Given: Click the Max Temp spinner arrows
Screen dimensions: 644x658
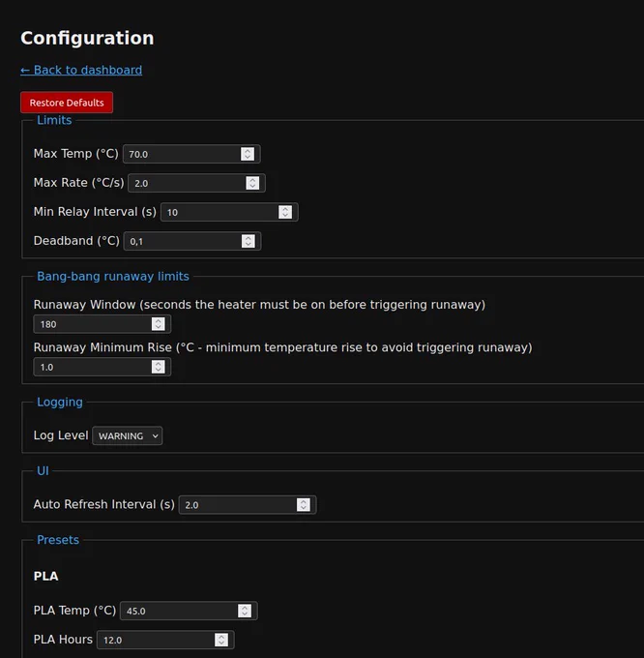Looking at the screenshot, I should pyautogui.click(x=248, y=154).
